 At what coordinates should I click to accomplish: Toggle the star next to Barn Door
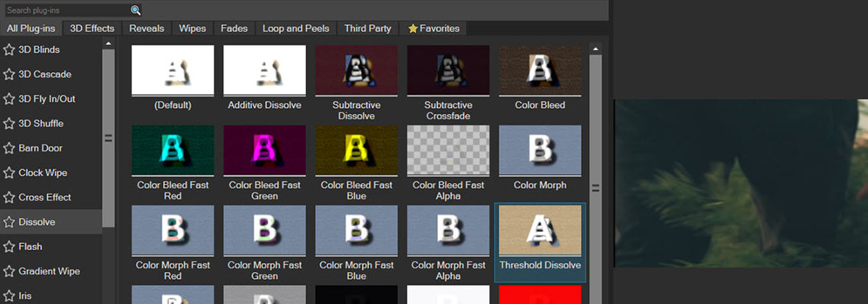pos(9,149)
